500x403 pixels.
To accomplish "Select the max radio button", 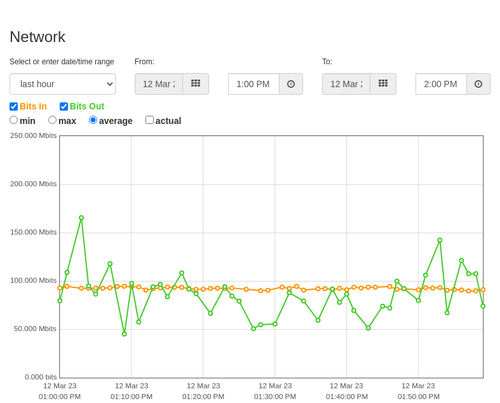I will [52, 120].
